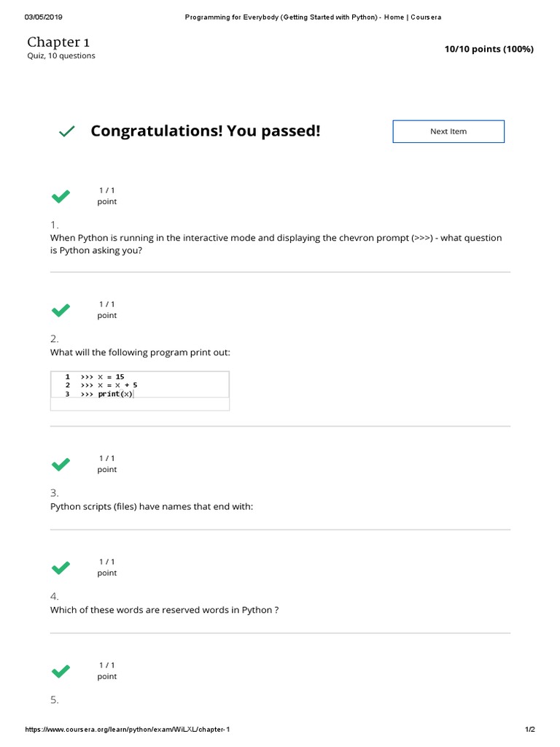Click 'What will the following program print out' text
This screenshot has height=747, width=560.
click(x=140, y=352)
